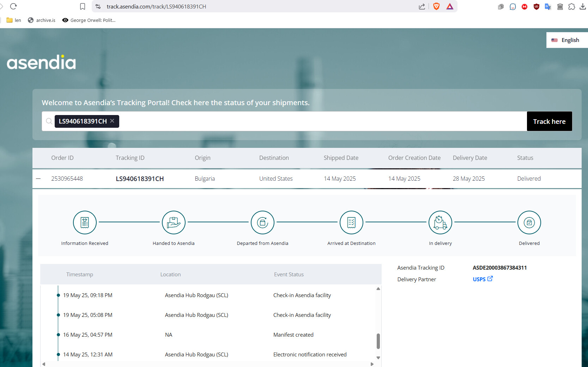Click the events list scroll-up arrow
588x367 pixels.
point(378,289)
